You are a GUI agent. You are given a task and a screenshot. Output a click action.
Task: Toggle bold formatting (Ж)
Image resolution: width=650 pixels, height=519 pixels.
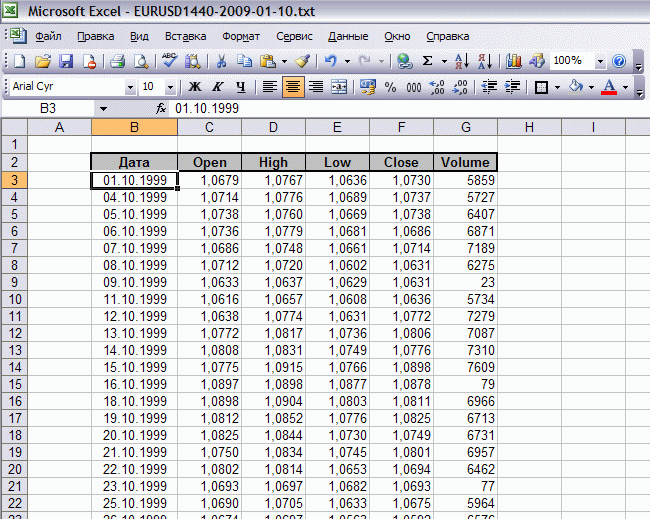[x=195, y=87]
